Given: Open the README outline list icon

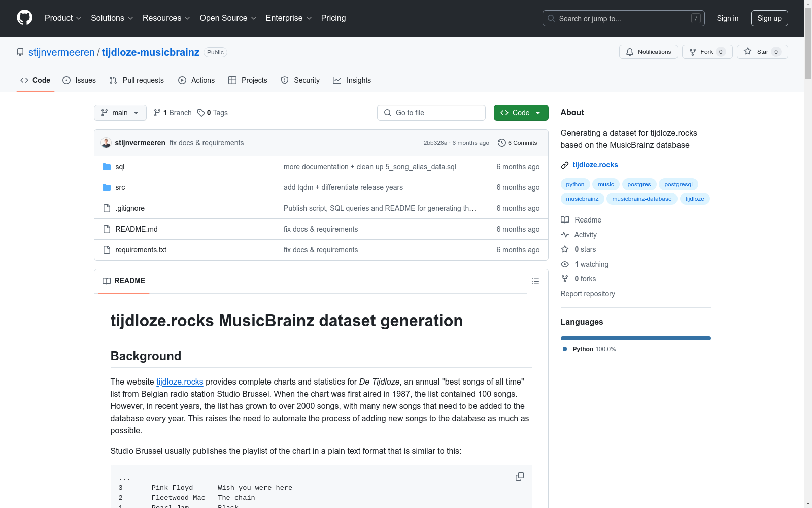Looking at the screenshot, I should click(x=535, y=281).
